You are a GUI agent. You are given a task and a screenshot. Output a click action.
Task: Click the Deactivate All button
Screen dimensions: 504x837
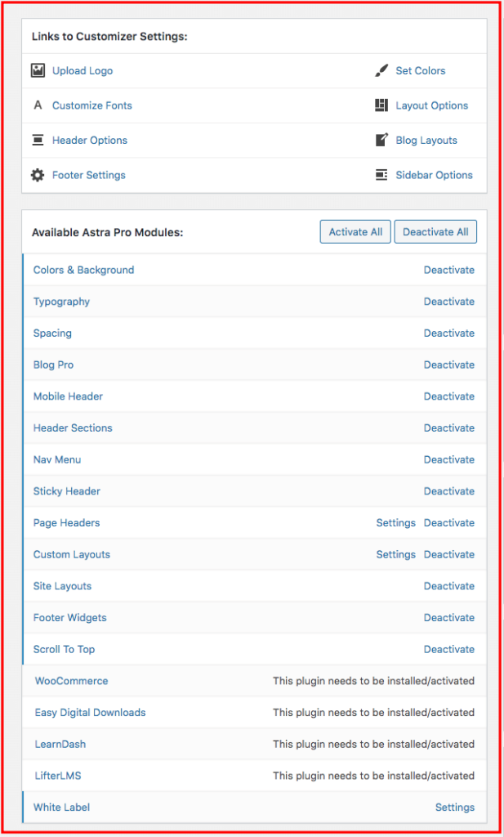(435, 231)
